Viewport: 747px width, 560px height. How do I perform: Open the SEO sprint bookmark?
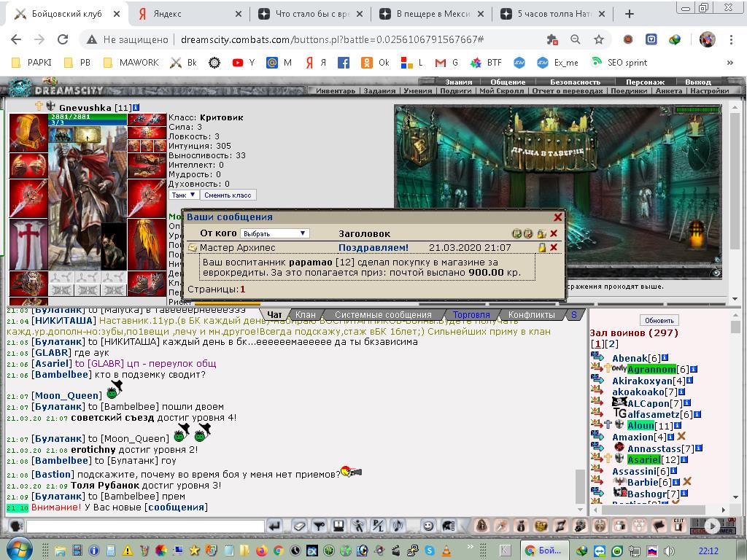(x=619, y=63)
